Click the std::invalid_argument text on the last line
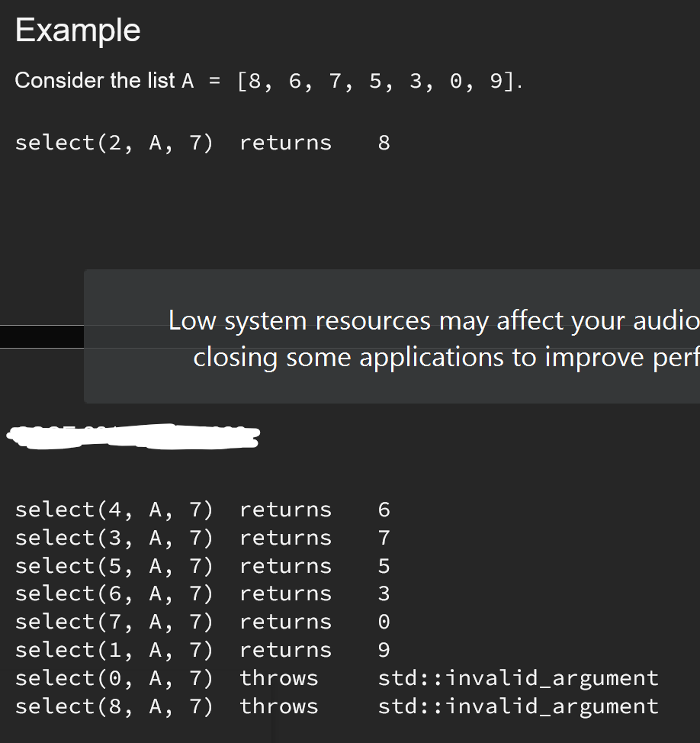 pos(517,706)
